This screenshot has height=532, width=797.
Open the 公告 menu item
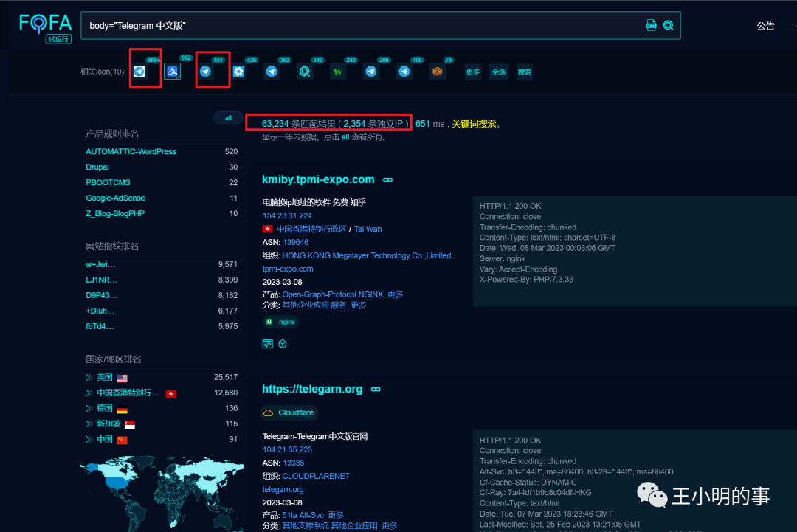coord(765,26)
